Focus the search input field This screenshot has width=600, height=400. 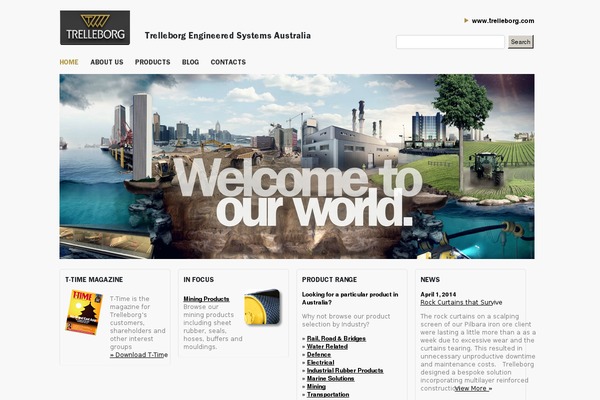pos(450,42)
